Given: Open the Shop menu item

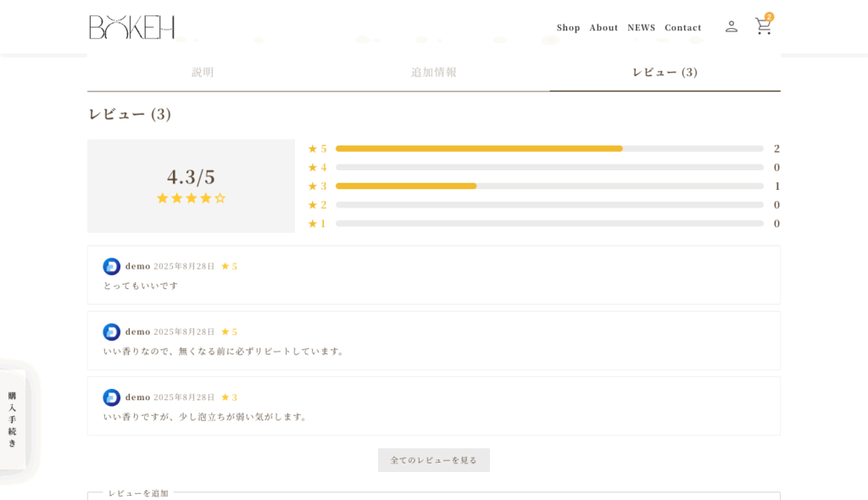Looking at the screenshot, I should point(568,28).
